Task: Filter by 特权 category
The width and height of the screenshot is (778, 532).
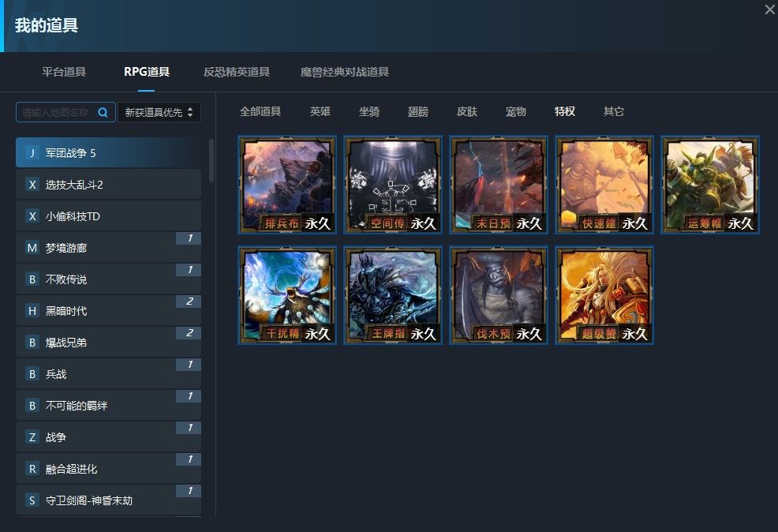Action: pos(565,111)
